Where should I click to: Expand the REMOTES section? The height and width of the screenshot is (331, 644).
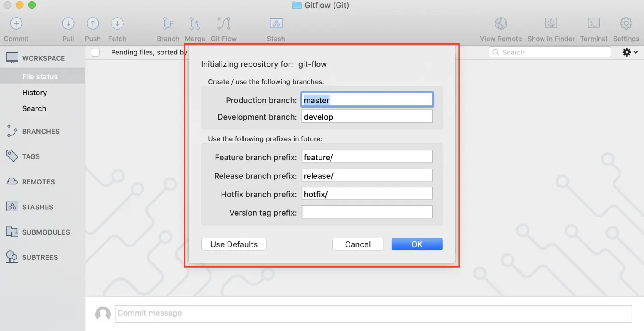pos(38,182)
